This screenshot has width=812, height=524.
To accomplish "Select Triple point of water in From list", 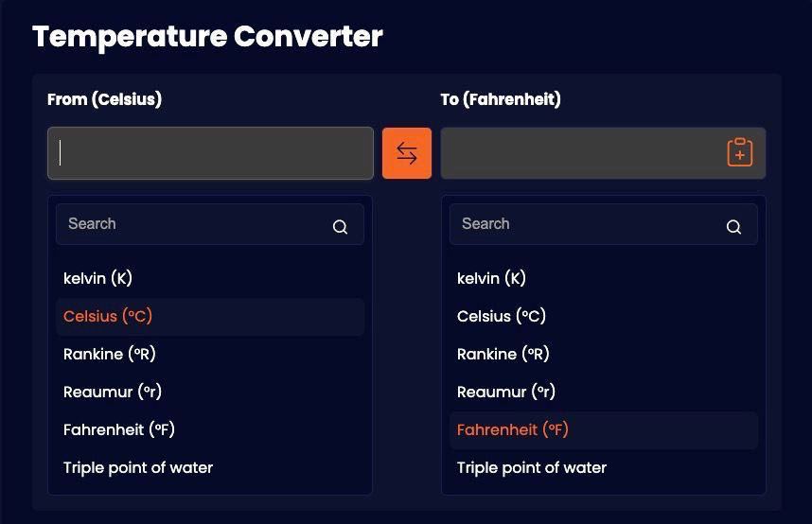I will click(210, 467).
